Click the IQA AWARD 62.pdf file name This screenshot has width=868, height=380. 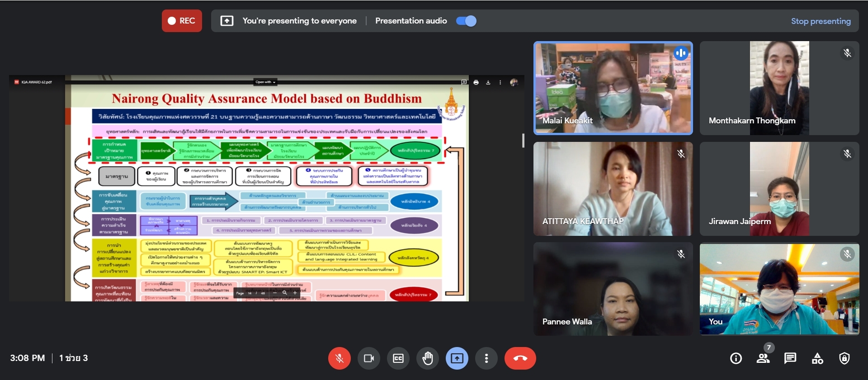coord(37,82)
